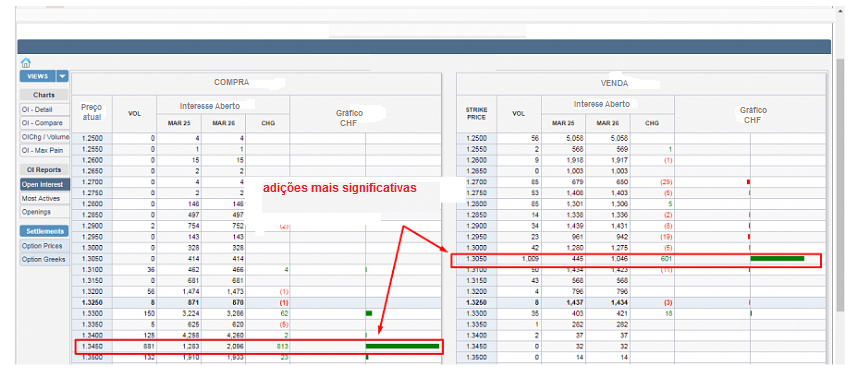The width and height of the screenshot is (851, 377).
Task: Open the VIEWS dropdown arrow
Action: coord(63,76)
